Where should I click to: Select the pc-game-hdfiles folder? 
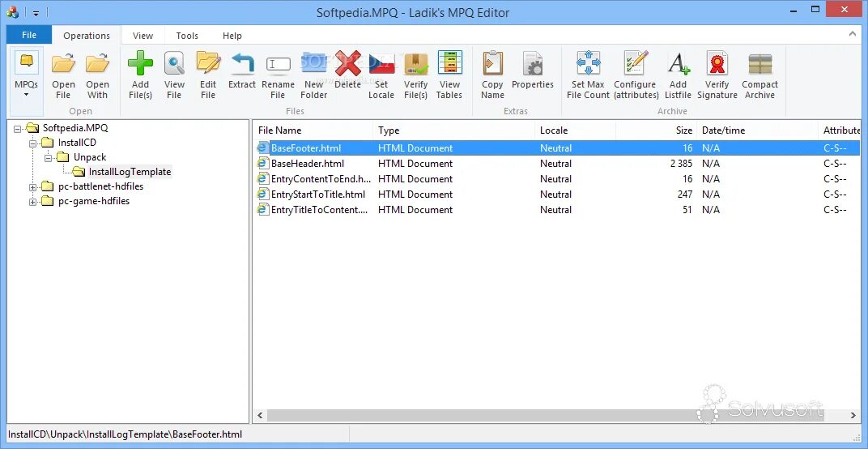(94, 201)
